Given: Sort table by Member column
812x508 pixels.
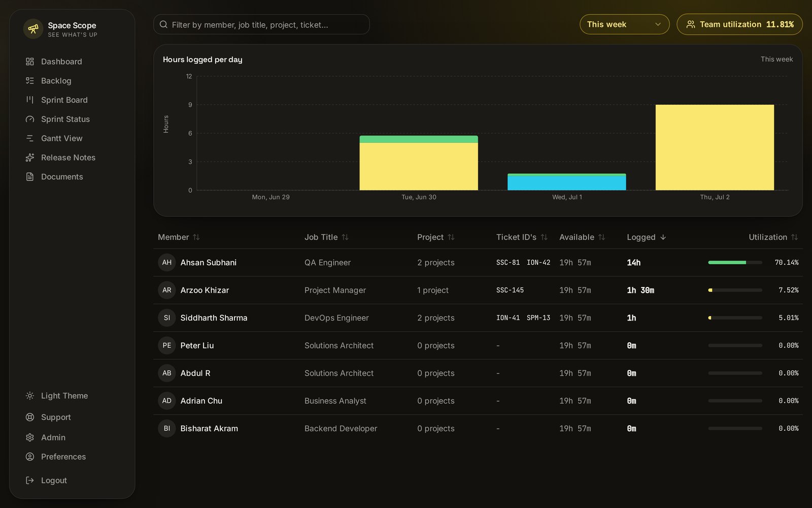Looking at the screenshot, I should pos(179,237).
